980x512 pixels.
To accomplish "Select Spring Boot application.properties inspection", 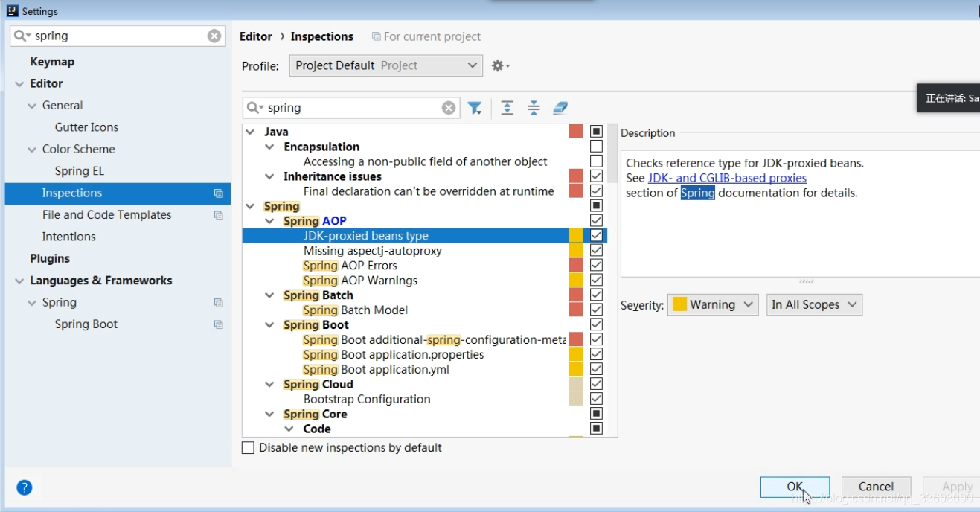I will (x=394, y=355).
